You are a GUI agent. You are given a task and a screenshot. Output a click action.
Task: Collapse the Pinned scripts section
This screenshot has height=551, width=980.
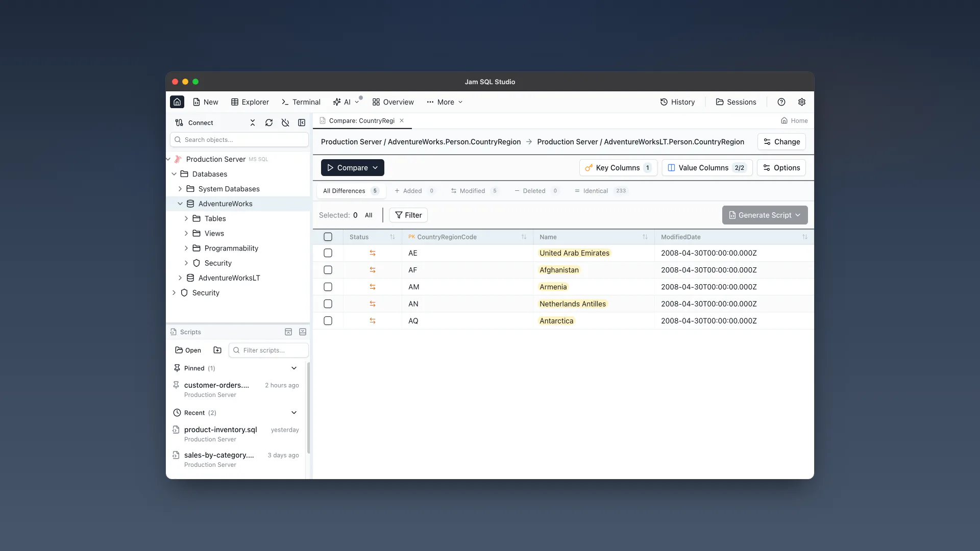click(x=294, y=368)
